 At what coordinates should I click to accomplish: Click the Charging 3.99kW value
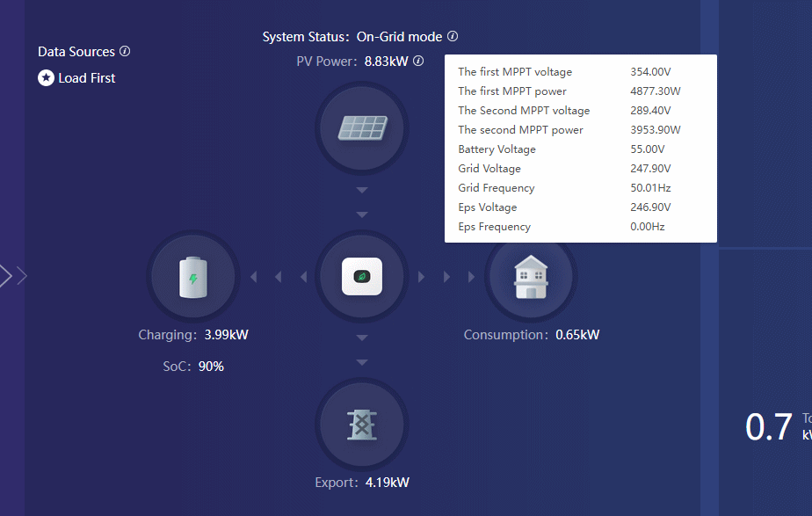click(226, 335)
